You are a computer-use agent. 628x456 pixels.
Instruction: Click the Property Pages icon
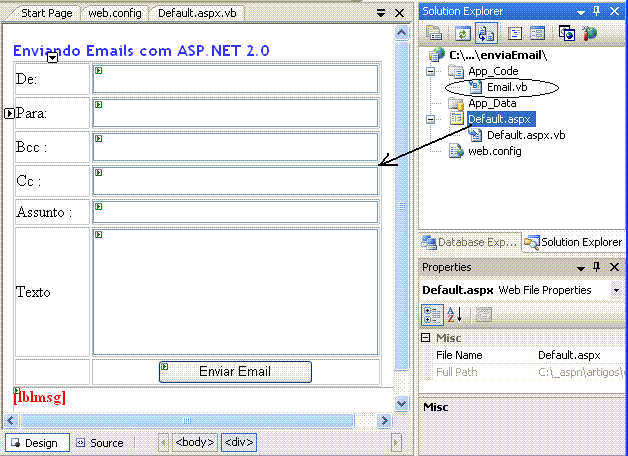point(483,315)
